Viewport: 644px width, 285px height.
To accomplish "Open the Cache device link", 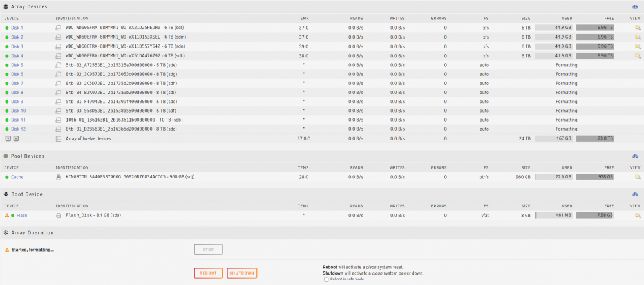I will 17,177.
